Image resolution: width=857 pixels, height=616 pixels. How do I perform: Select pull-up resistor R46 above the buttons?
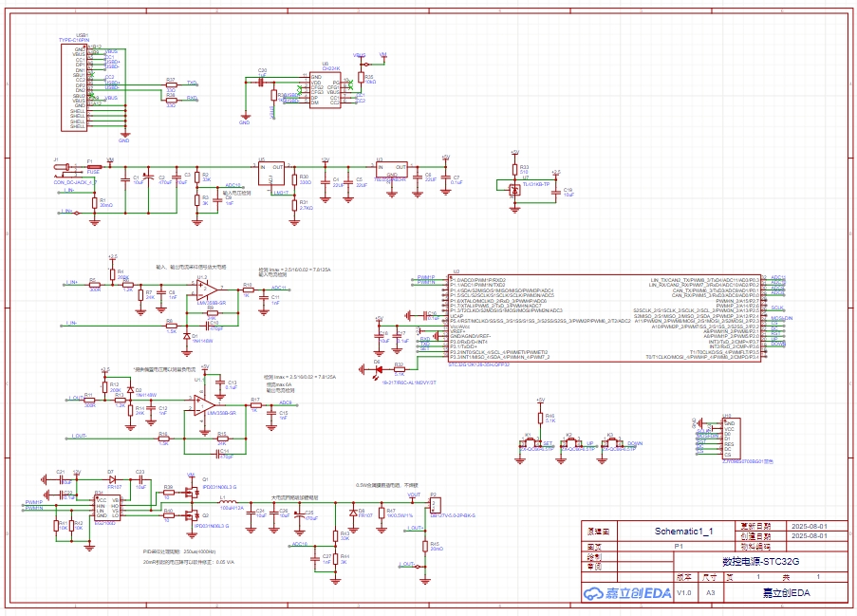tap(540, 419)
